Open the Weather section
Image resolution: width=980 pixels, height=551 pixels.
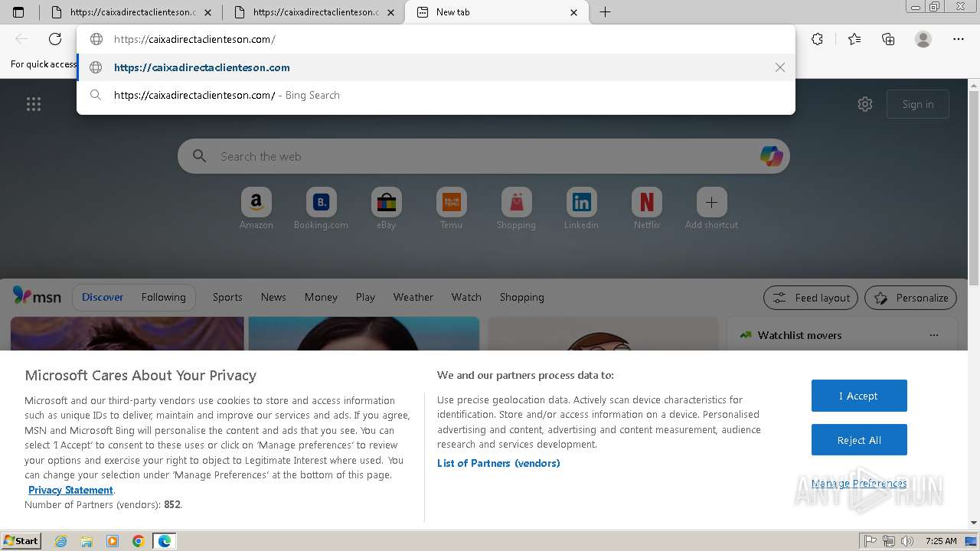413,297
